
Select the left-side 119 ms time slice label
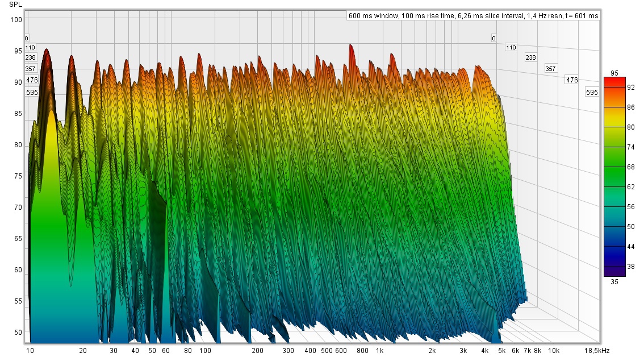point(30,48)
